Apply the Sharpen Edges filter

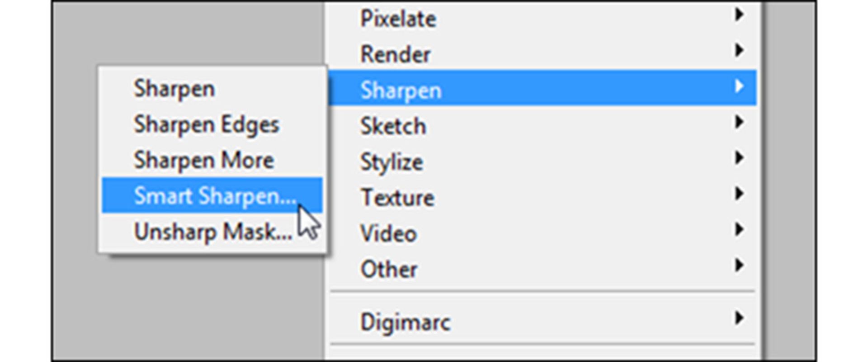[x=212, y=124]
